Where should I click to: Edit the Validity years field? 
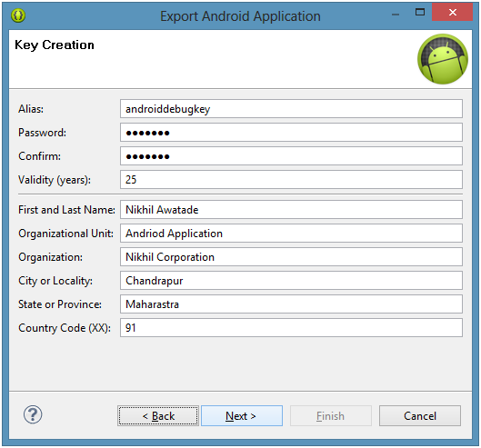[x=291, y=179]
